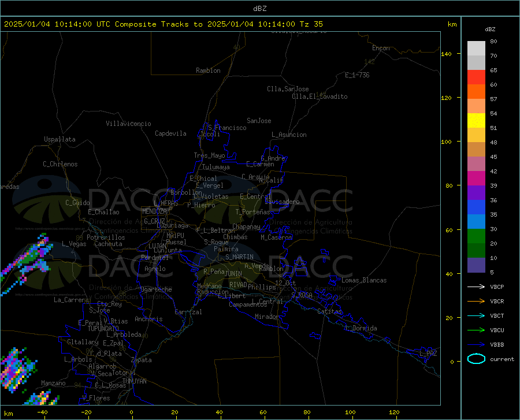520x420 pixels.
Task: Click the green VBCU arrow legend icon
Action: 476,330
